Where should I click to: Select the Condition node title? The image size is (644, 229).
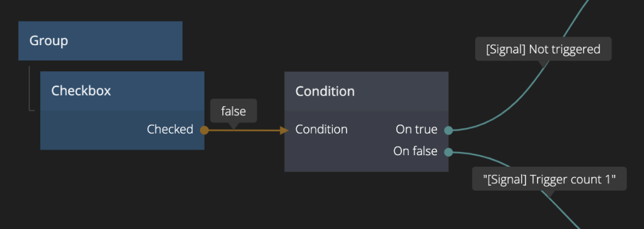point(325,91)
